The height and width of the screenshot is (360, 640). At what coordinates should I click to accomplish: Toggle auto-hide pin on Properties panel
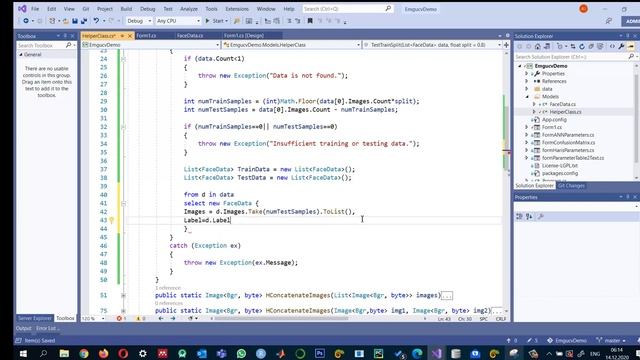(x=628, y=197)
